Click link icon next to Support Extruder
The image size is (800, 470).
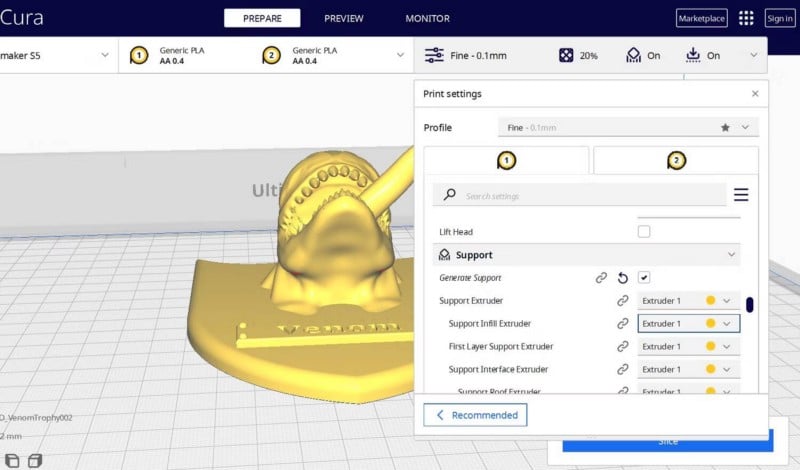tap(622, 301)
